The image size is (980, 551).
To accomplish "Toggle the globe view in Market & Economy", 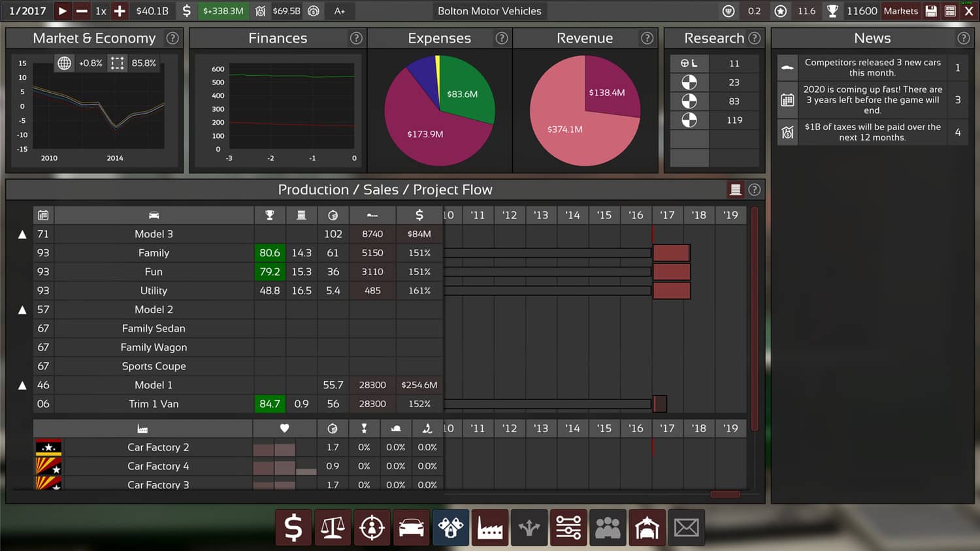I will coord(64,63).
